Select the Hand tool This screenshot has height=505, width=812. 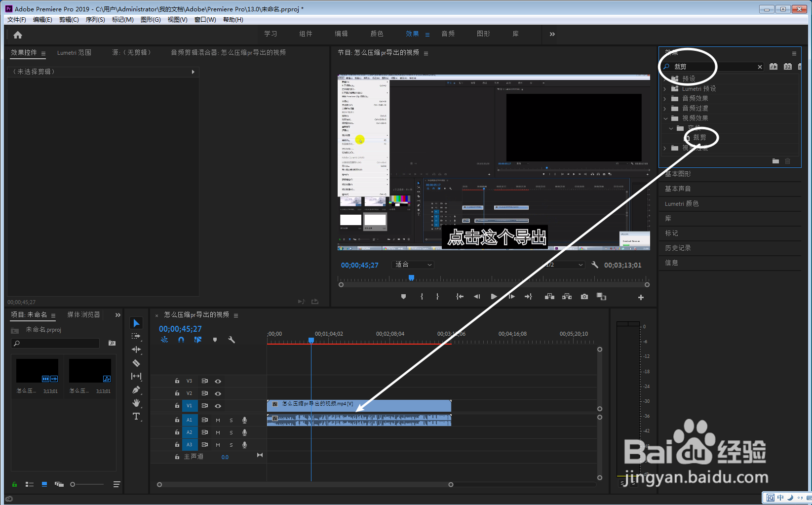(136, 403)
